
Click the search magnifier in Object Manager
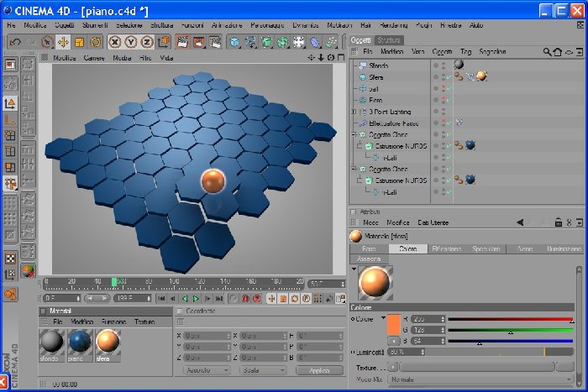point(547,52)
